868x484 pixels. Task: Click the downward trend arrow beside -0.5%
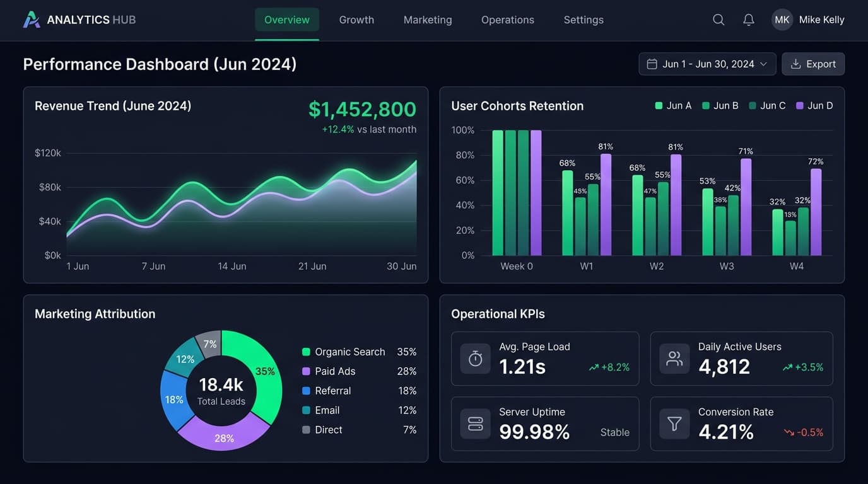pyautogui.click(x=789, y=432)
